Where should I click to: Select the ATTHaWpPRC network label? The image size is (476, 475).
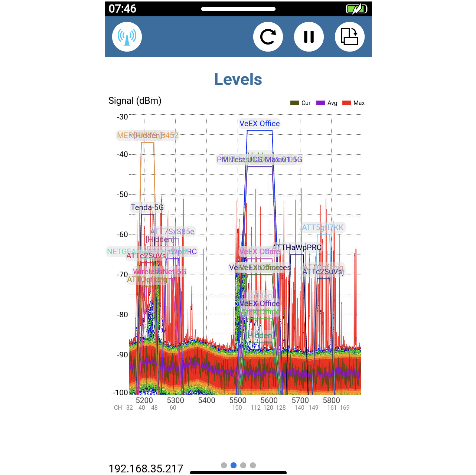[296, 247]
